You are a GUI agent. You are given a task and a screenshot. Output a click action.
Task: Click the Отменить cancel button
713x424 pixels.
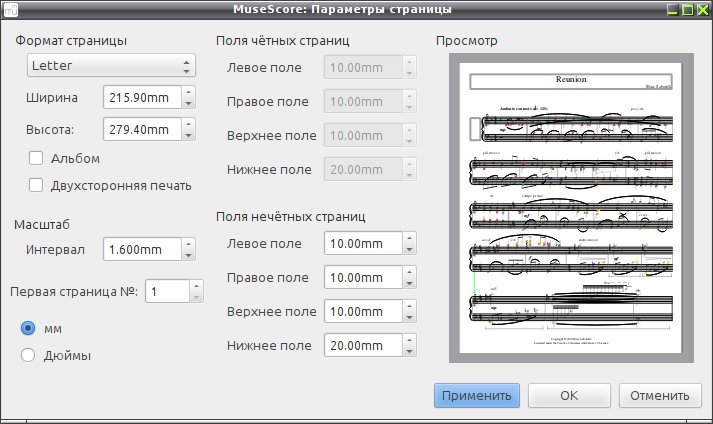pyautogui.click(x=660, y=395)
